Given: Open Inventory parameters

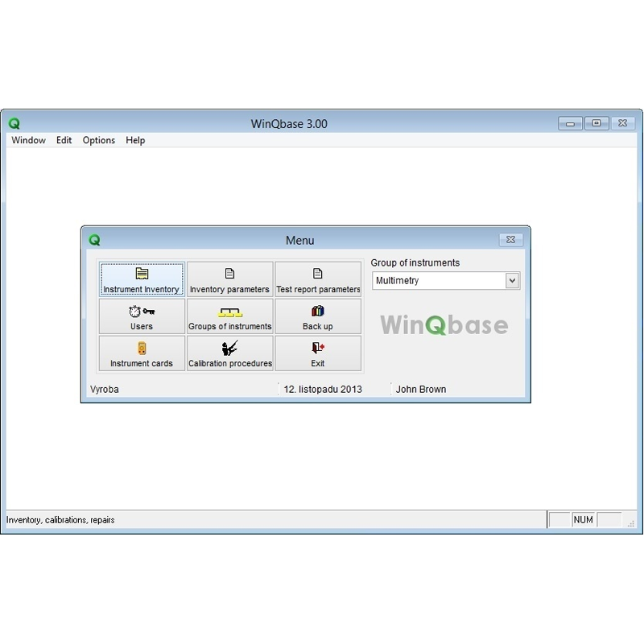Looking at the screenshot, I should click(x=229, y=279).
